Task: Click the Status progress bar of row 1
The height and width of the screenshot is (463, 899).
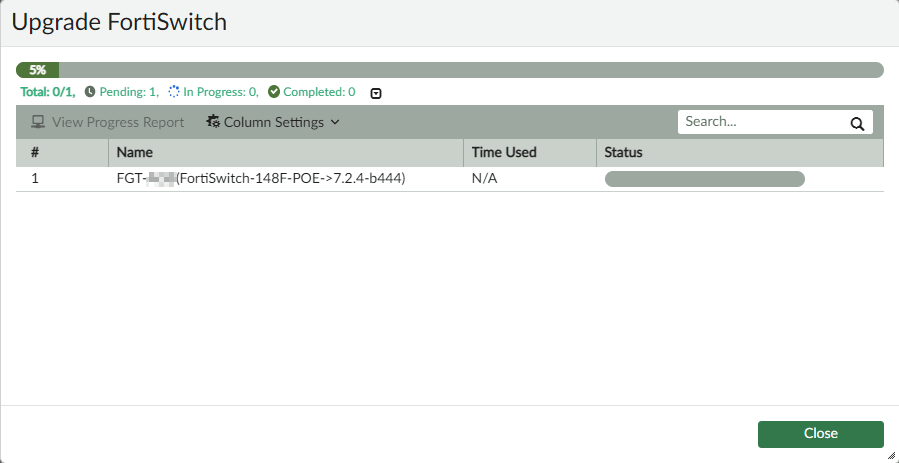Action: coord(705,179)
